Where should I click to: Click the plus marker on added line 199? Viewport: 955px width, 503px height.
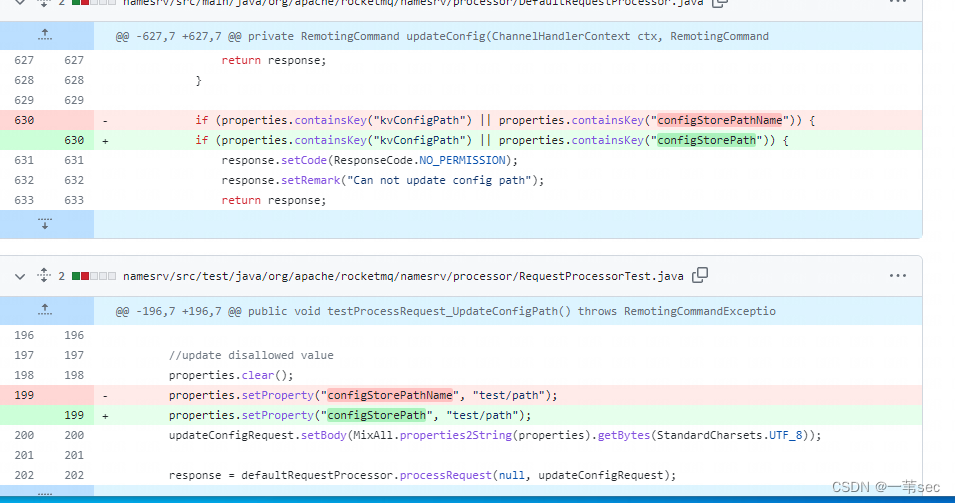tap(105, 416)
